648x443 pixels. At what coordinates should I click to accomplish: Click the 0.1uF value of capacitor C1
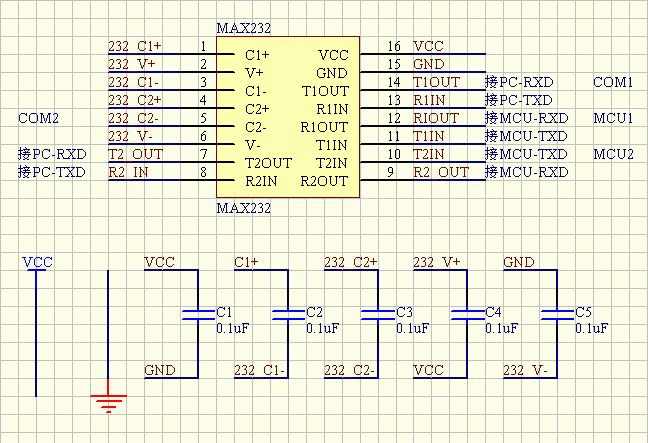pyautogui.click(x=233, y=329)
